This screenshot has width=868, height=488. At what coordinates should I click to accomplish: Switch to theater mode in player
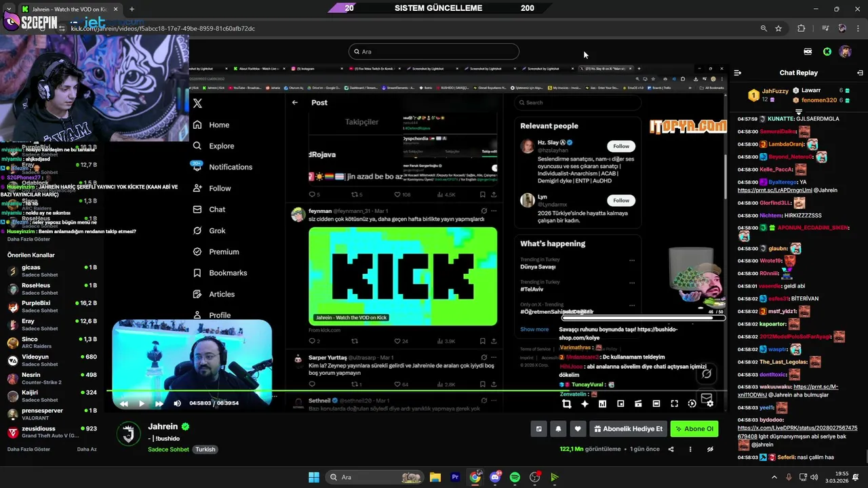[656, 404]
